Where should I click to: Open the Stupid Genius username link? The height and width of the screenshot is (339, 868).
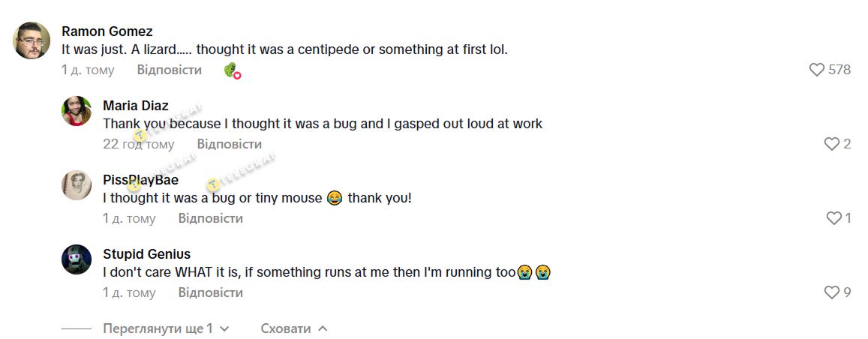pyautogui.click(x=147, y=253)
